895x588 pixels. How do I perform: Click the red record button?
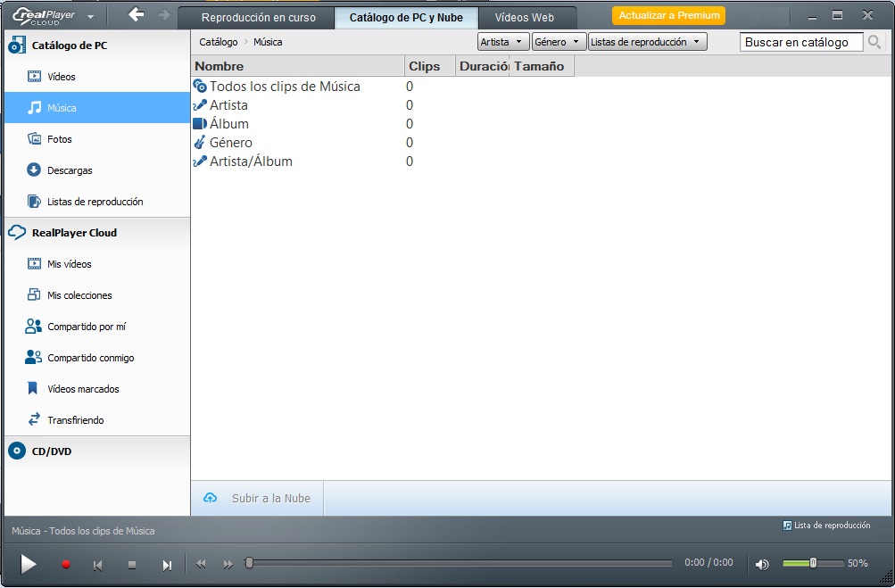(x=66, y=565)
